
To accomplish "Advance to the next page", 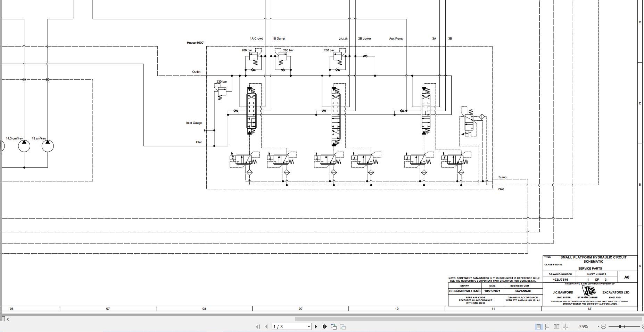I will click(316, 326).
